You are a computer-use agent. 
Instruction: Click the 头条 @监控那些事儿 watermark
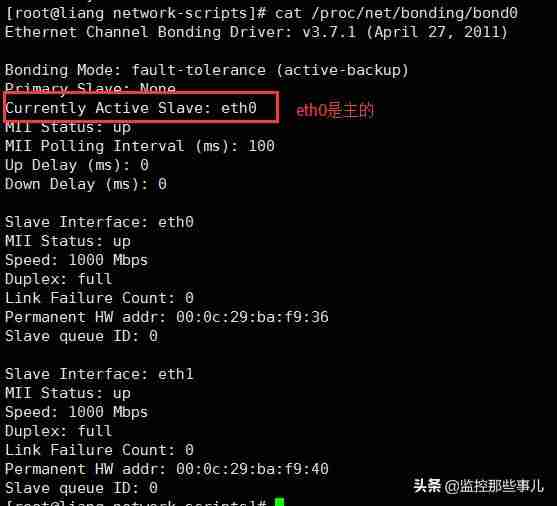pyautogui.click(x=478, y=486)
